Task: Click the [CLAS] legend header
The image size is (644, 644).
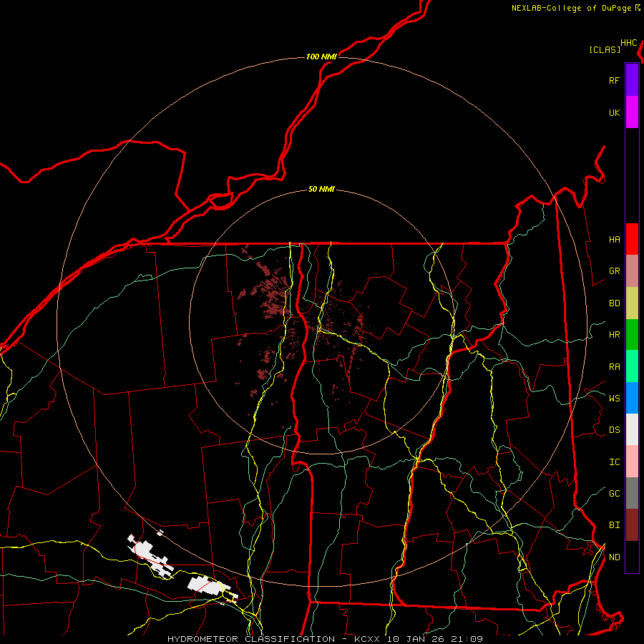Action: pos(605,49)
